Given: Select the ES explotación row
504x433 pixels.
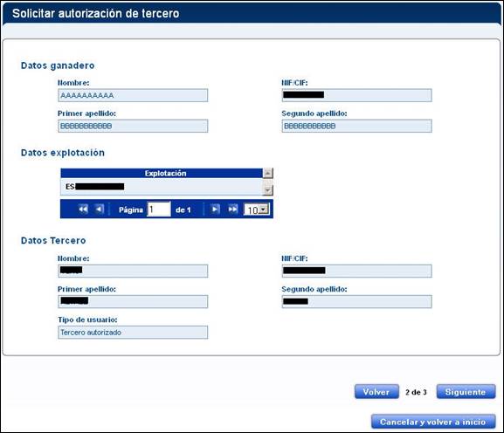Looking at the screenshot, I should click(162, 187).
